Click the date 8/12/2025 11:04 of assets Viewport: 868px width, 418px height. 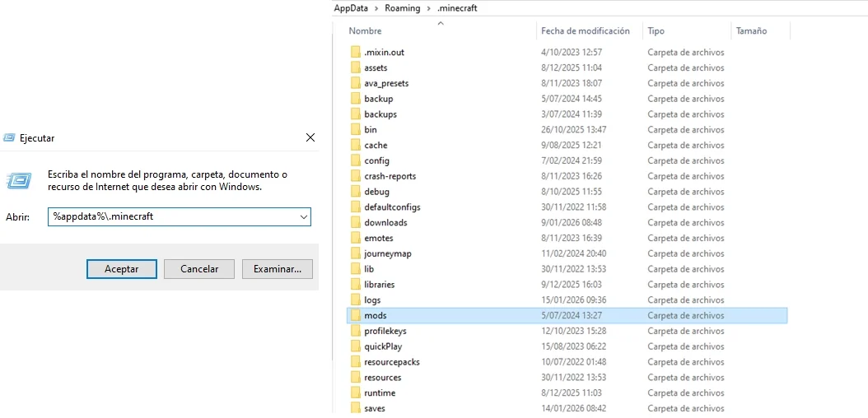click(x=572, y=67)
